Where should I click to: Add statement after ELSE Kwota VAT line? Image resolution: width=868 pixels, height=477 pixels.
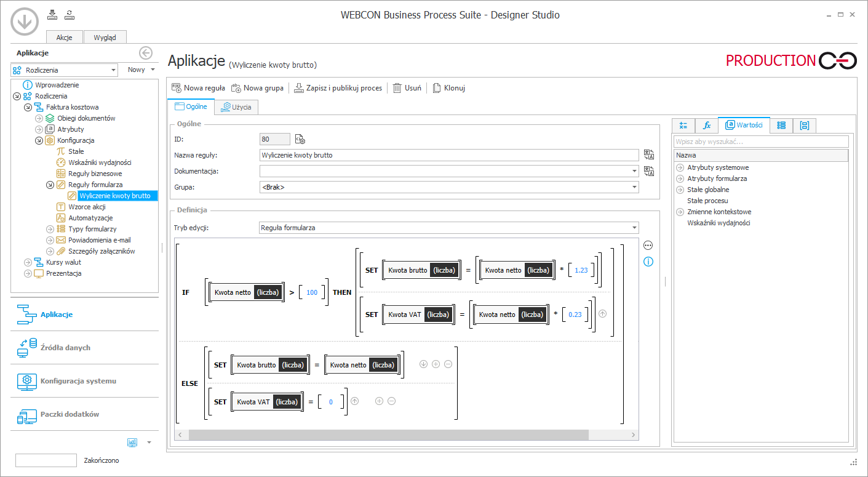379,401
